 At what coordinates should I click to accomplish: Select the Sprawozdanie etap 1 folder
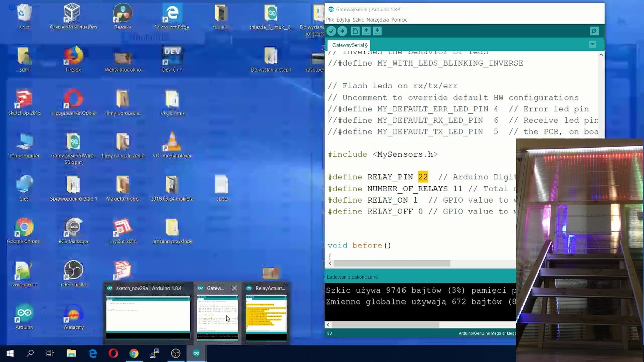73,188
